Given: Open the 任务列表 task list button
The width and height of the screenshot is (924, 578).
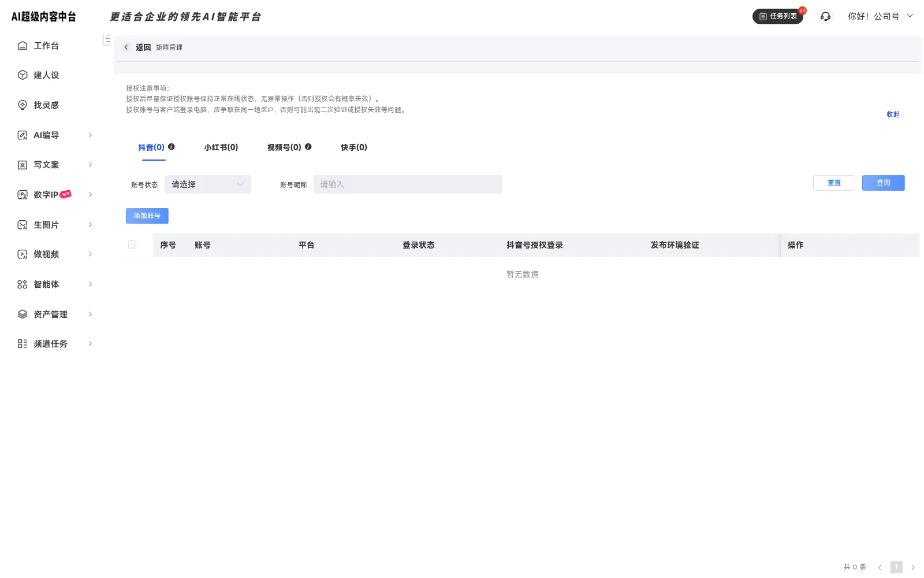Looking at the screenshot, I should [778, 16].
